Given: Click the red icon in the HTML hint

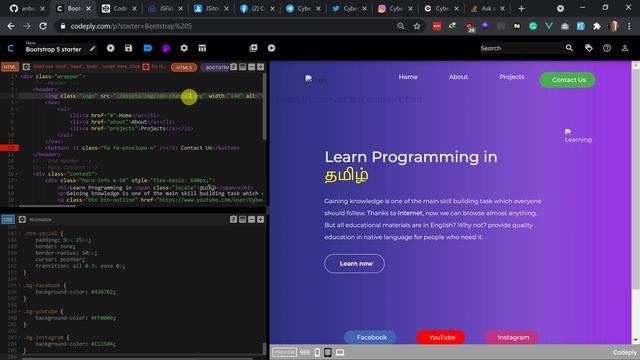Looking at the screenshot, I should pos(146,67).
